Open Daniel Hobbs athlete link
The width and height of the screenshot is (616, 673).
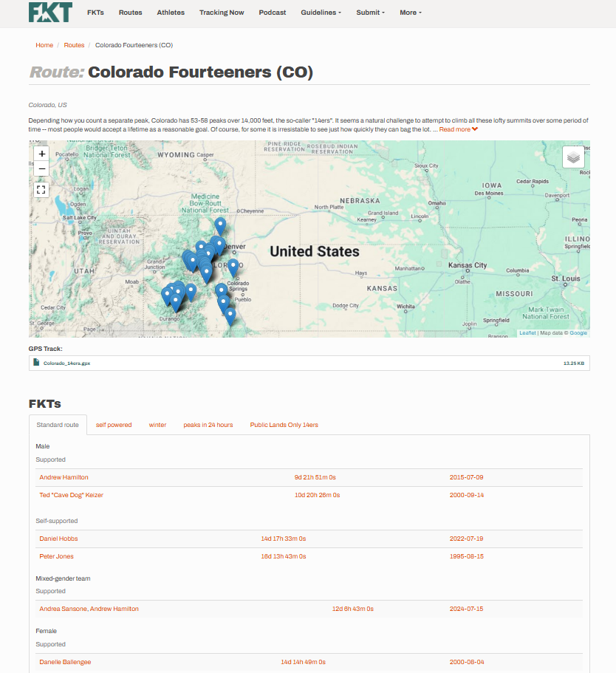[58, 539]
